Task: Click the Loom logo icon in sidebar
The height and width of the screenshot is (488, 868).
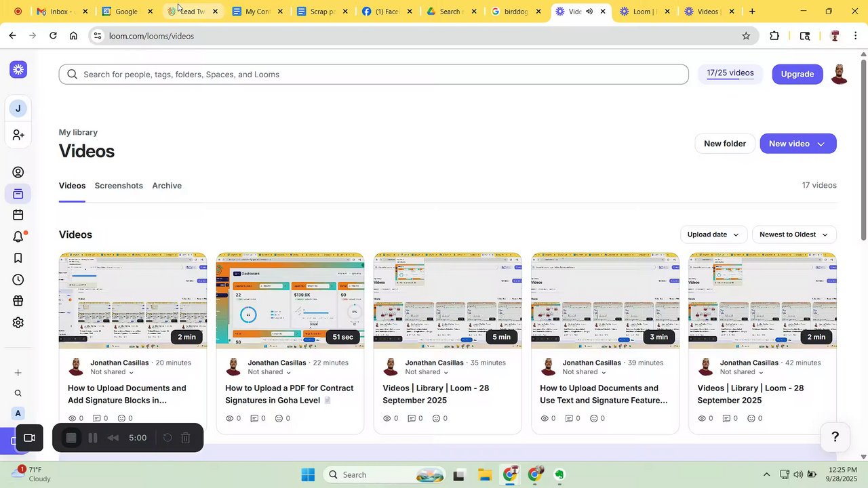Action: click(x=18, y=69)
